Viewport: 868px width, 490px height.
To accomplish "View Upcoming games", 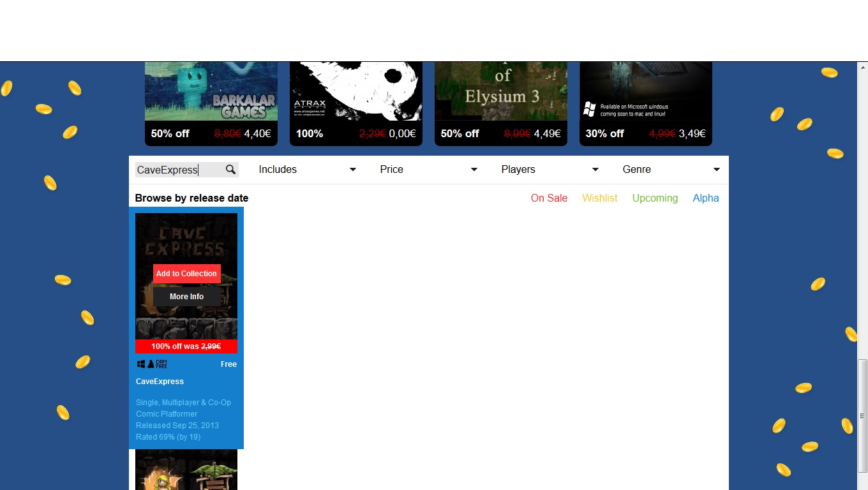I will [x=655, y=198].
